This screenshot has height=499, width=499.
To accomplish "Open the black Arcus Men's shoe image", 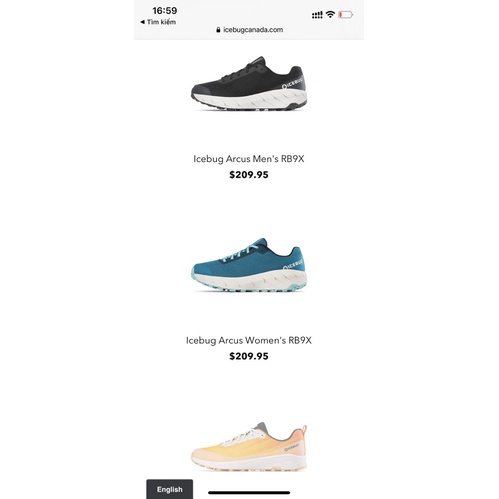I will [x=249, y=83].
